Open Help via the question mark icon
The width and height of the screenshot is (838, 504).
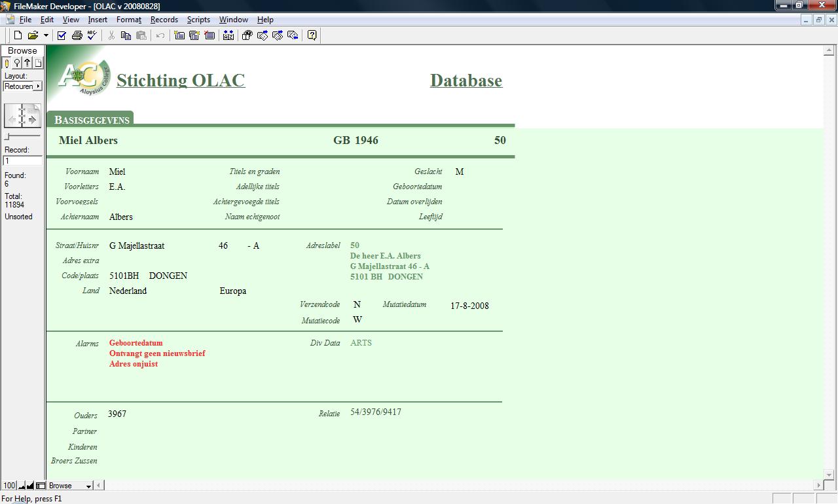(312, 35)
